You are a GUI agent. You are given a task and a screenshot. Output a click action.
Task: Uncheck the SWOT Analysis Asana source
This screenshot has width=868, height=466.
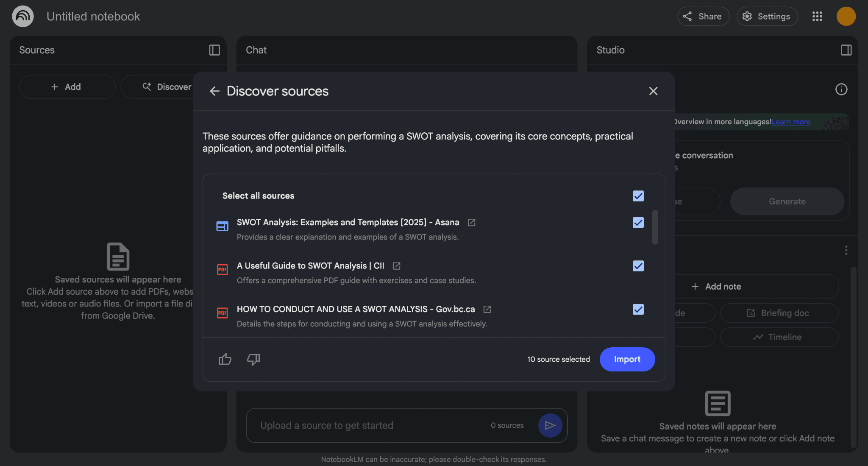tap(638, 222)
